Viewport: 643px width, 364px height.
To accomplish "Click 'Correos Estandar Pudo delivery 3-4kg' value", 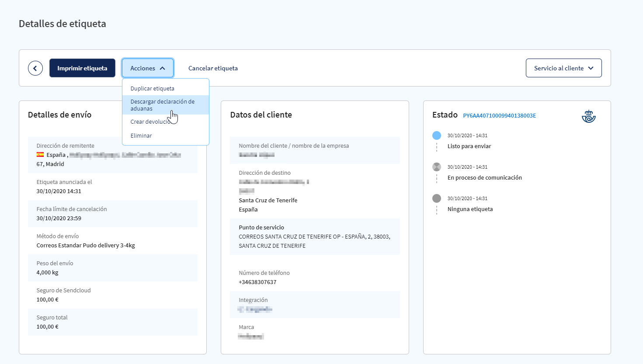I will (86, 246).
